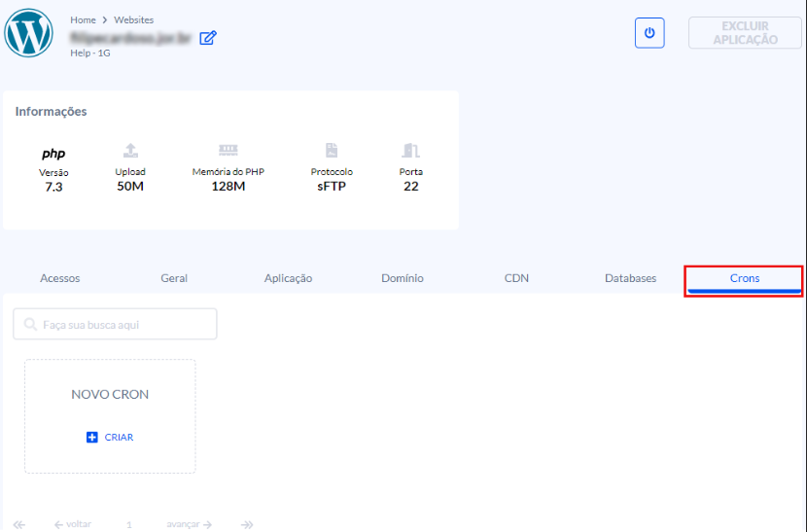Open the Geral tab

coord(174,278)
